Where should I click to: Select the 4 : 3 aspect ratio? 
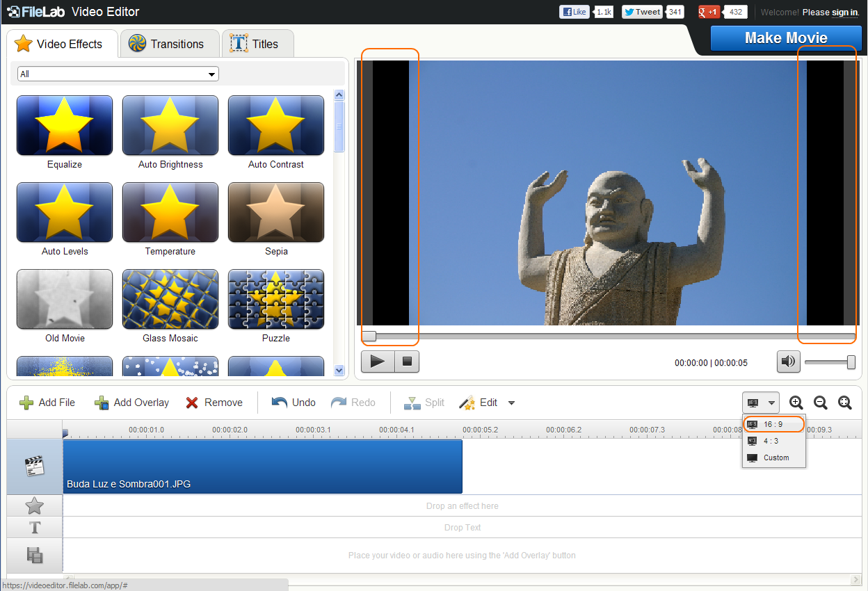[x=773, y=441]
